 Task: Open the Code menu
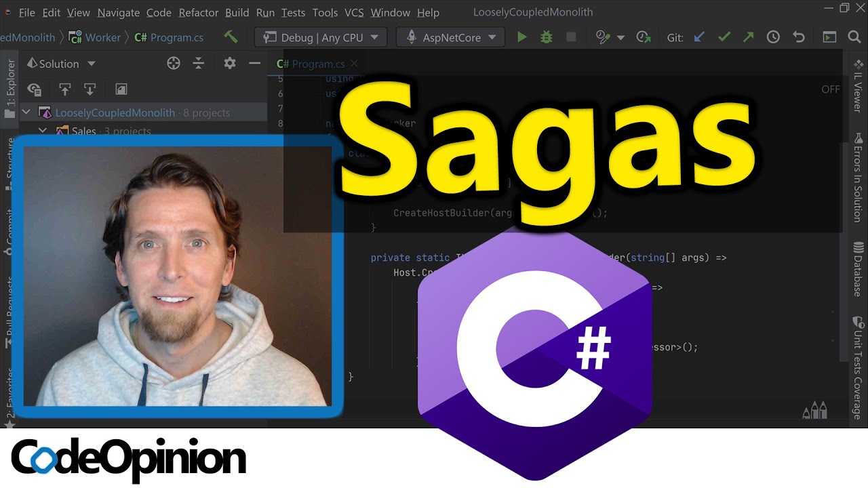[x=159, y=12]
